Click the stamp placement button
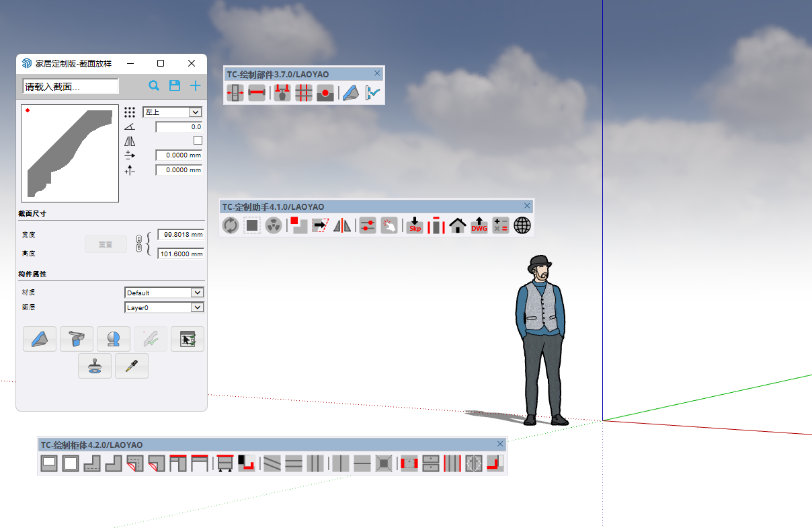Screen dimensions: 812x528 pyautogui.click(x=95, y=366)
